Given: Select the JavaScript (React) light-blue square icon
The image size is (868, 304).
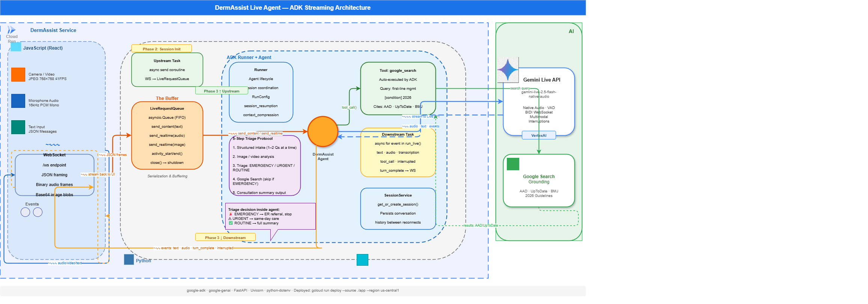Looking at the screenshot, I should coord(16,47).
